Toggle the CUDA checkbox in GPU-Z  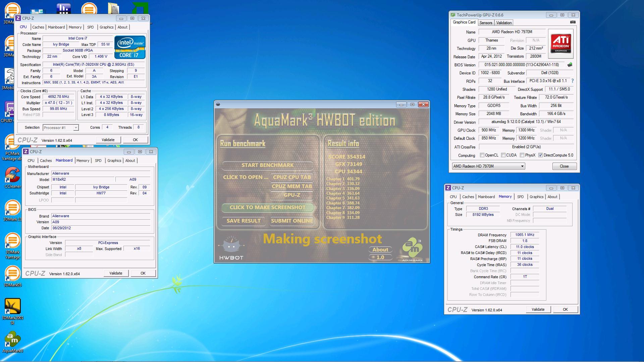pos(503,155)
